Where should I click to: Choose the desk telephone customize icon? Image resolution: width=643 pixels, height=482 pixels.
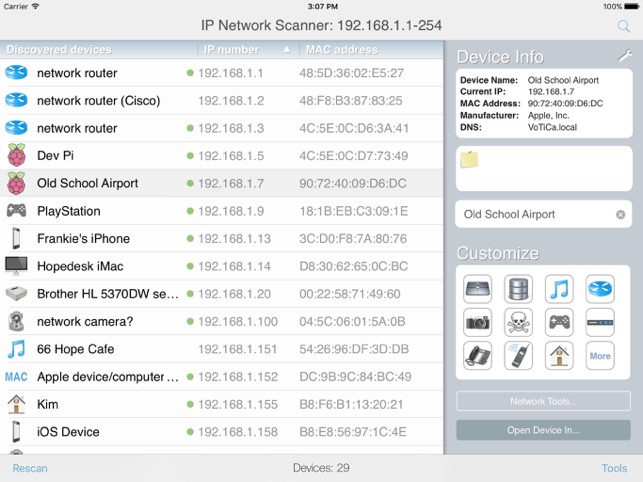477,356
